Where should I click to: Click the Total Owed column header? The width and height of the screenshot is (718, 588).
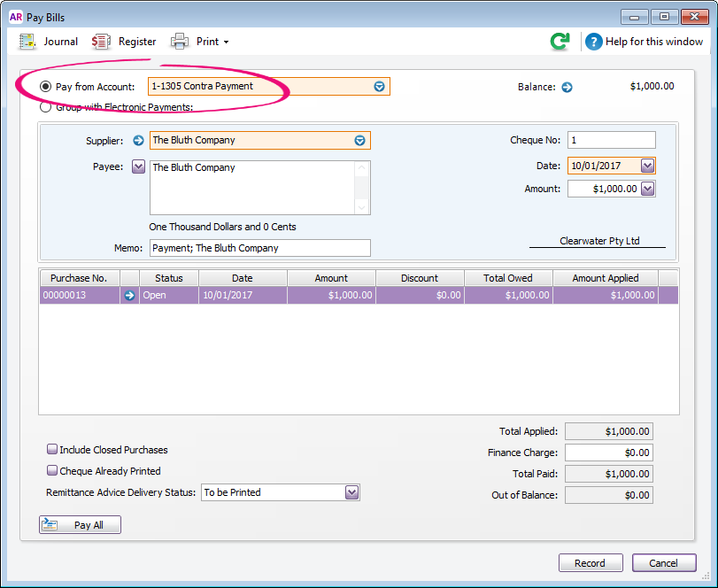click(508, 278)
